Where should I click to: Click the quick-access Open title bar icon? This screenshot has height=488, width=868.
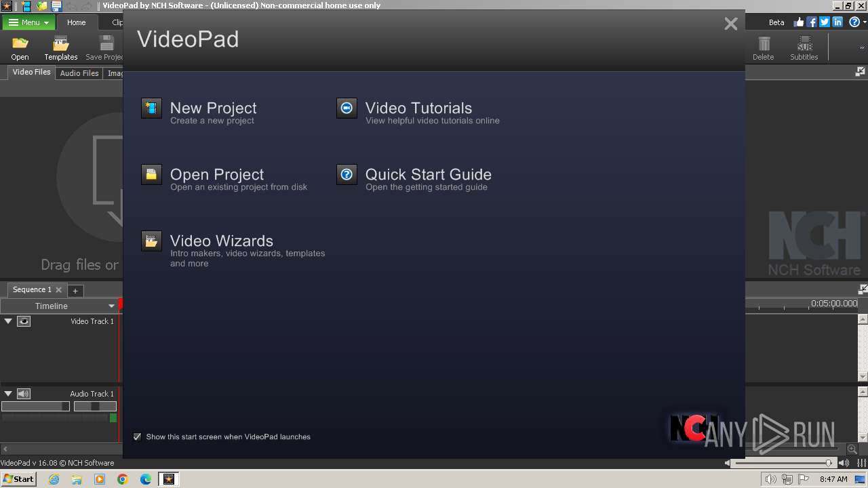coord(42,6)
